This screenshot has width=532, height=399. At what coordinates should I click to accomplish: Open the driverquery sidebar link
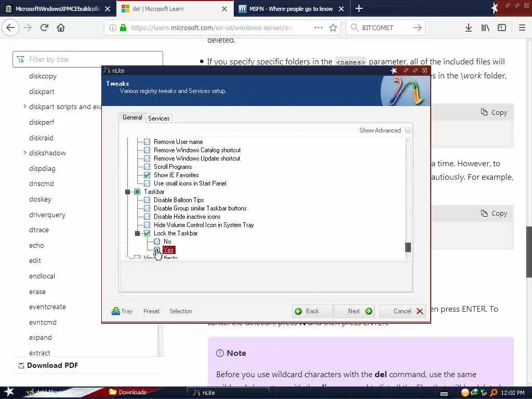click(47, 215)
